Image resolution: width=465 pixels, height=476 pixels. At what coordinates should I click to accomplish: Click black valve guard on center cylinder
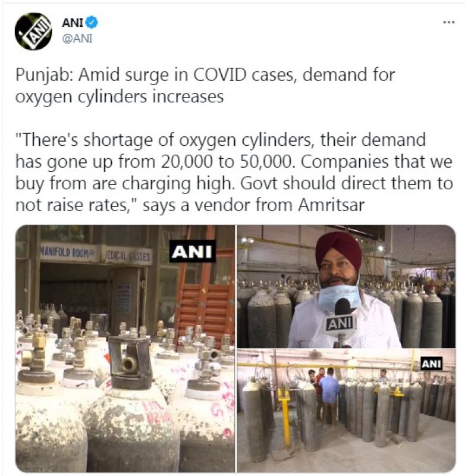tap(130, 362)
